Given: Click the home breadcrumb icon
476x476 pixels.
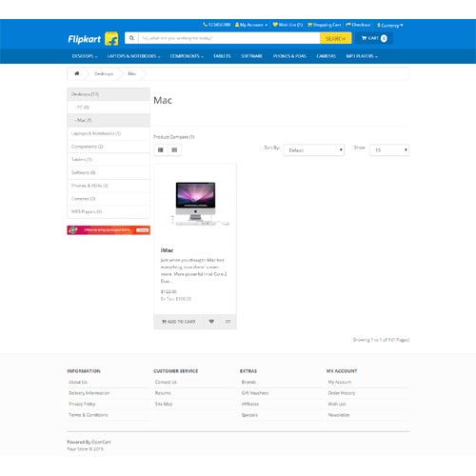Looking at the screenshot, I should [x=77, y=73].
